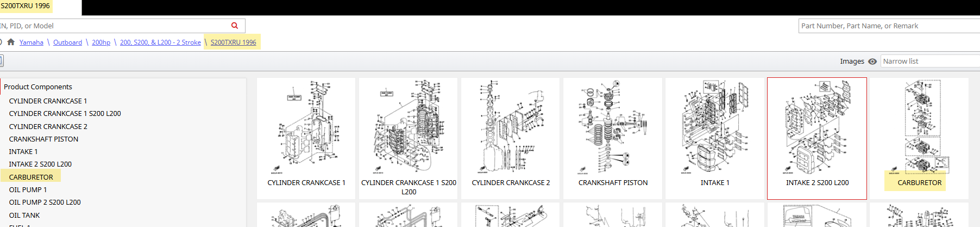980x227 pixels.
Task: Open 200, S200, & L200 - 2 Stroke link
Action: pos(160,42)
